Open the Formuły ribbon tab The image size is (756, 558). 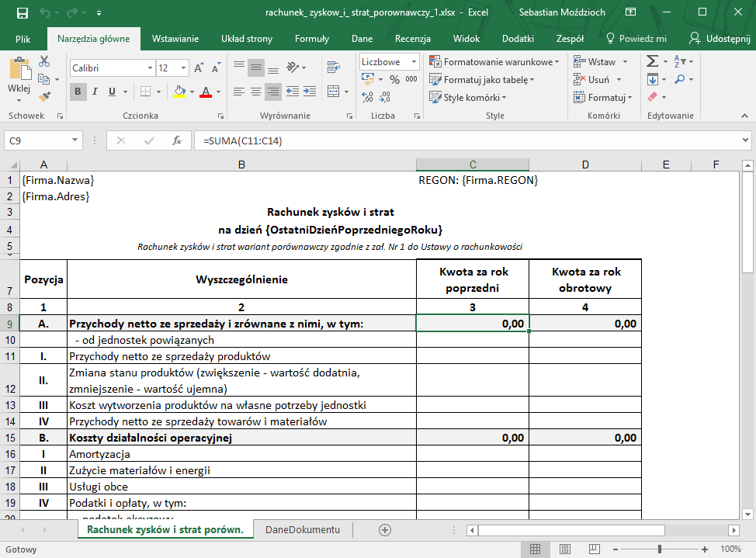[312, 39]
